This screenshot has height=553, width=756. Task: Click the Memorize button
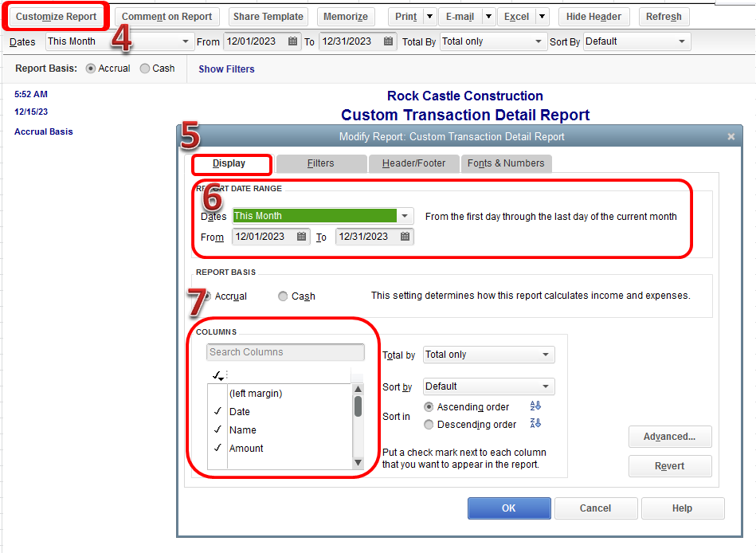[x=345, y=17]
